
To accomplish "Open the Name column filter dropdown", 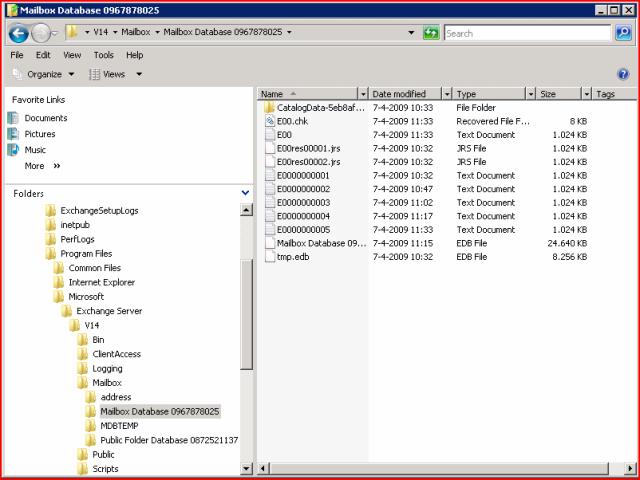I will (x=363, y=94).
